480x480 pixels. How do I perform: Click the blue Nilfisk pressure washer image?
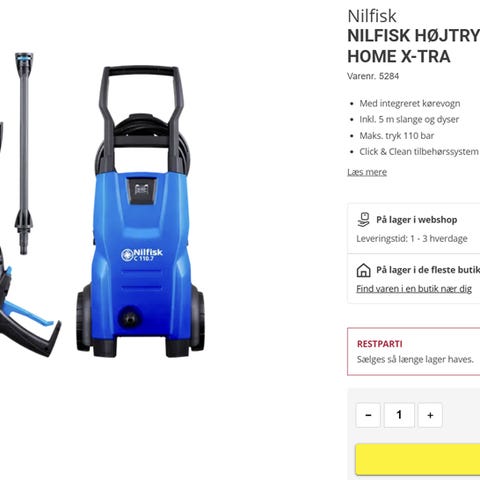coord(140,212)
